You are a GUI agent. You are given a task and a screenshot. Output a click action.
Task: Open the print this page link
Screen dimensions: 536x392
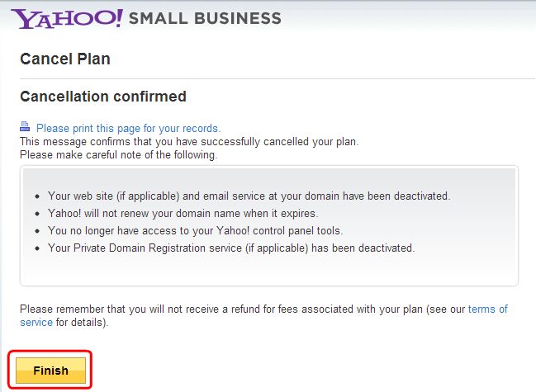click(x=129, y=129)
